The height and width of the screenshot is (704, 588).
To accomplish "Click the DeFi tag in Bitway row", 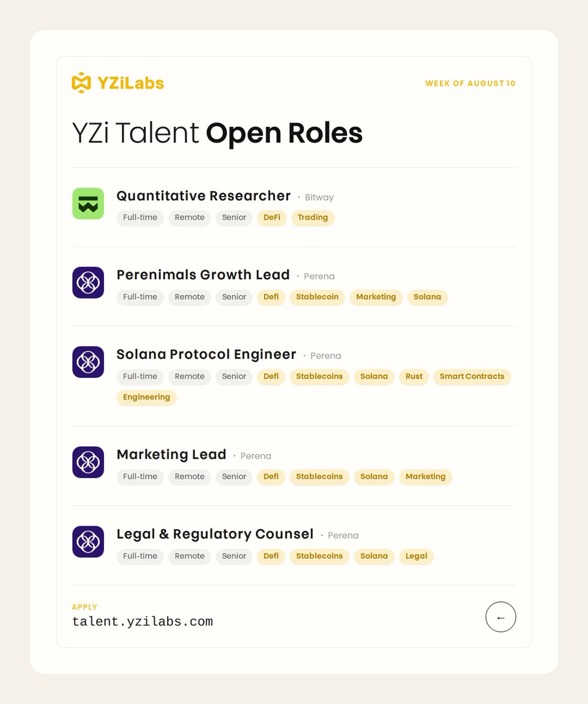I will point(272,218).
